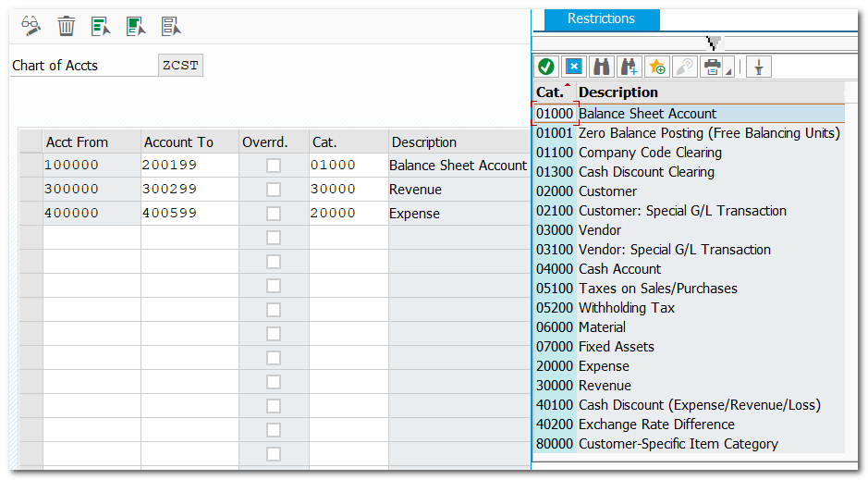Add to personal list with star icon
Screen dimensions: 868x480
tap(657, 67)
